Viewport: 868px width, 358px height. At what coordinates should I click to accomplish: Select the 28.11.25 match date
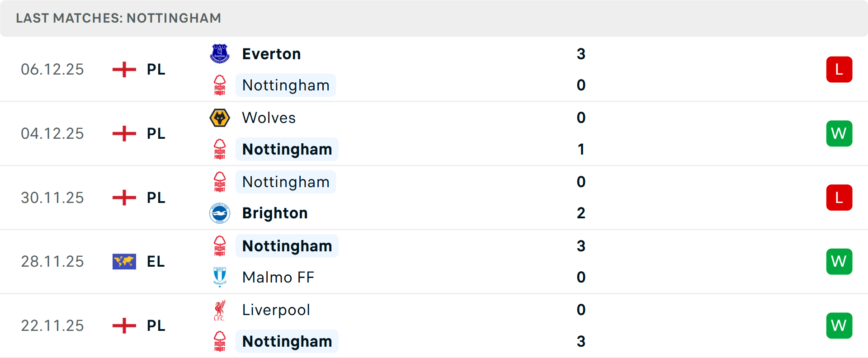coord(52,261)
